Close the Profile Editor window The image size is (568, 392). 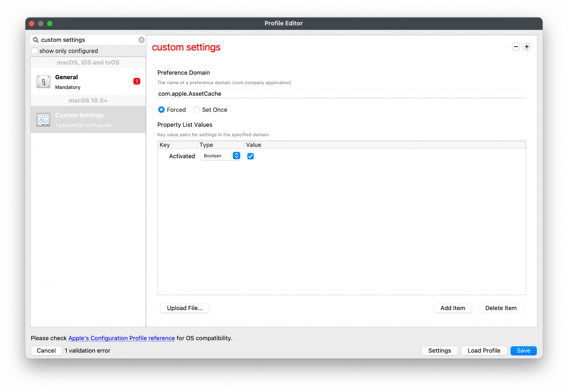coord(32,23)
